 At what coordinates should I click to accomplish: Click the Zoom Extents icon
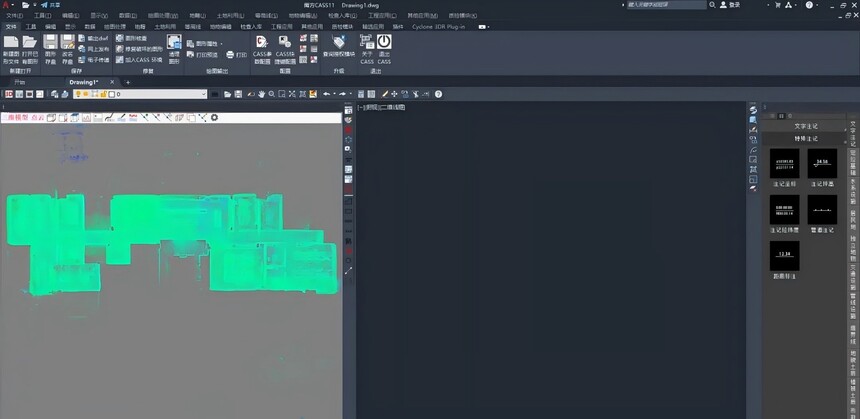pyautogui.click(x=292, y=94)
